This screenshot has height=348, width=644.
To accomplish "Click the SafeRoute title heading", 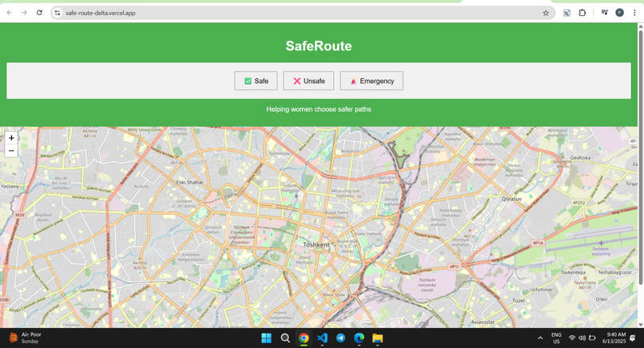I will (x=319, y=45).
